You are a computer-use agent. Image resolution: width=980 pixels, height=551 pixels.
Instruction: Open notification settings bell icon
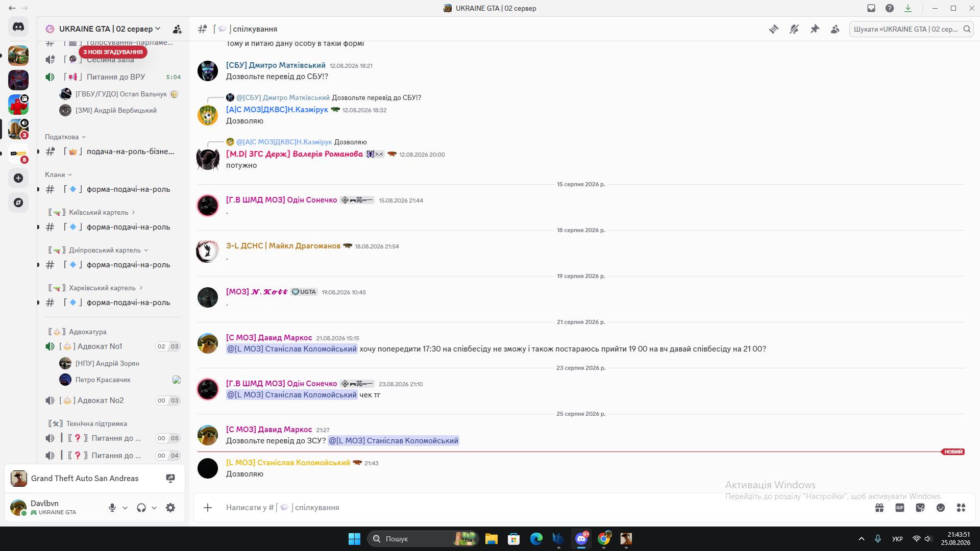(794, 29)
